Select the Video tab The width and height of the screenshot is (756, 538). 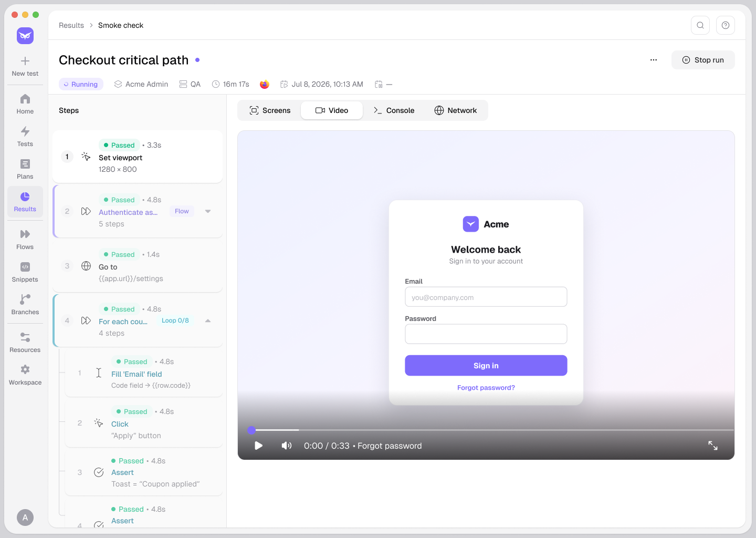332,110
